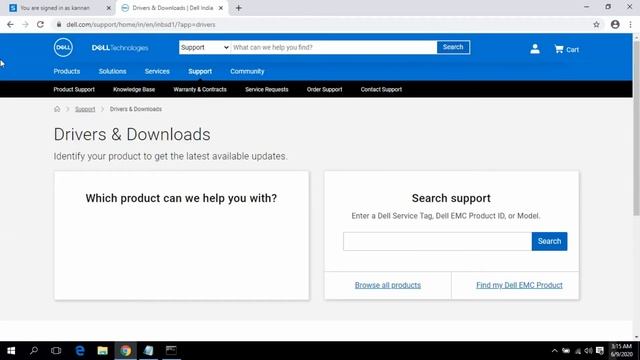Click the Dell logo in the header
Viewport: 640px width, 360px height.
click(63, 48)
